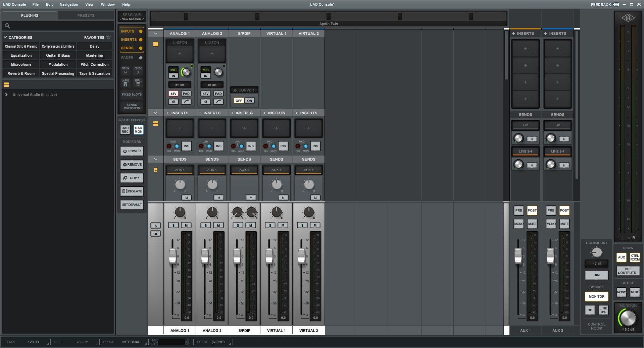Add plug-in to Analog 1 Unison slot
Image resolution: width=644 pixels, height=348 pixels.
click(x=180, y=54)
